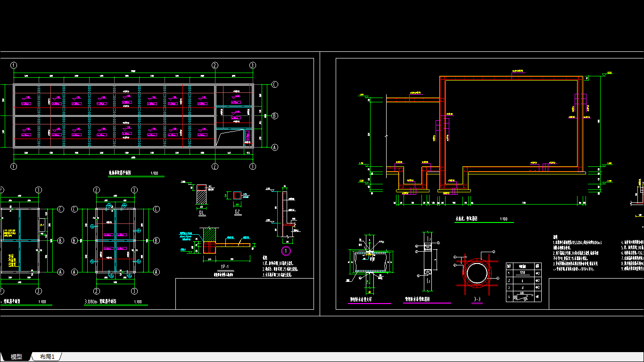Image resolution: width=644 pixels, height=362 pixels.
Task: Select the 说明 notes heading beside the YP-1 detail
Action: (264, 258)
